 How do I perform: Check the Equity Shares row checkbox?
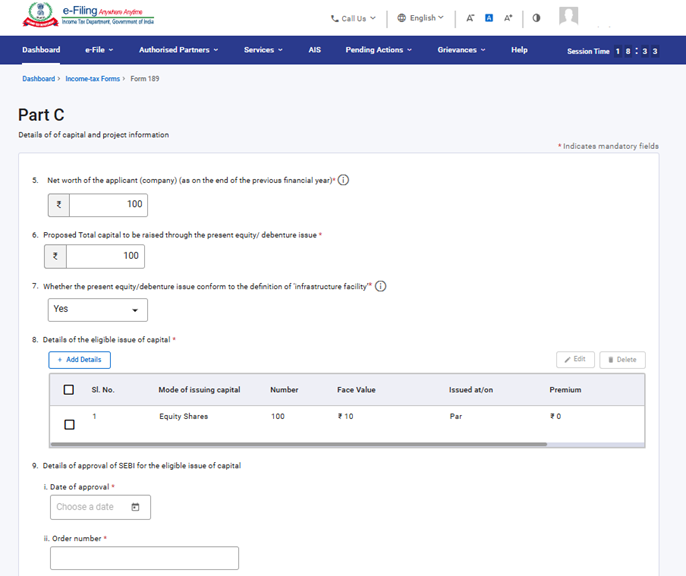tap(69, 425)
